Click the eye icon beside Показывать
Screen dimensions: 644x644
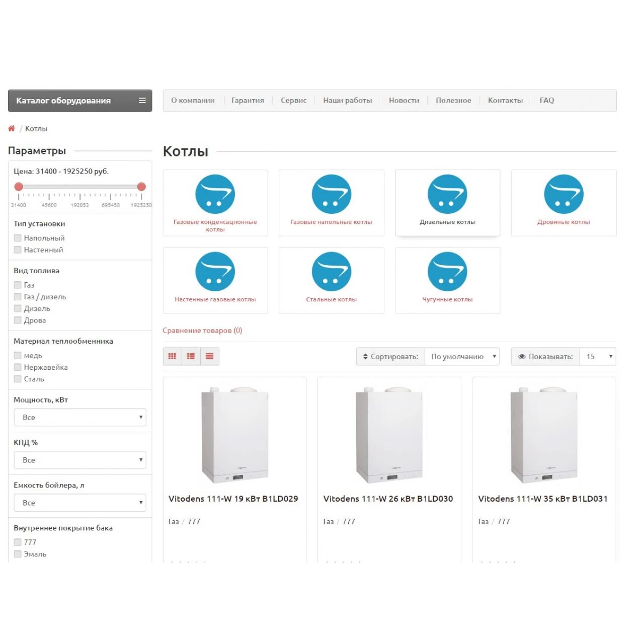pos(522,356)
